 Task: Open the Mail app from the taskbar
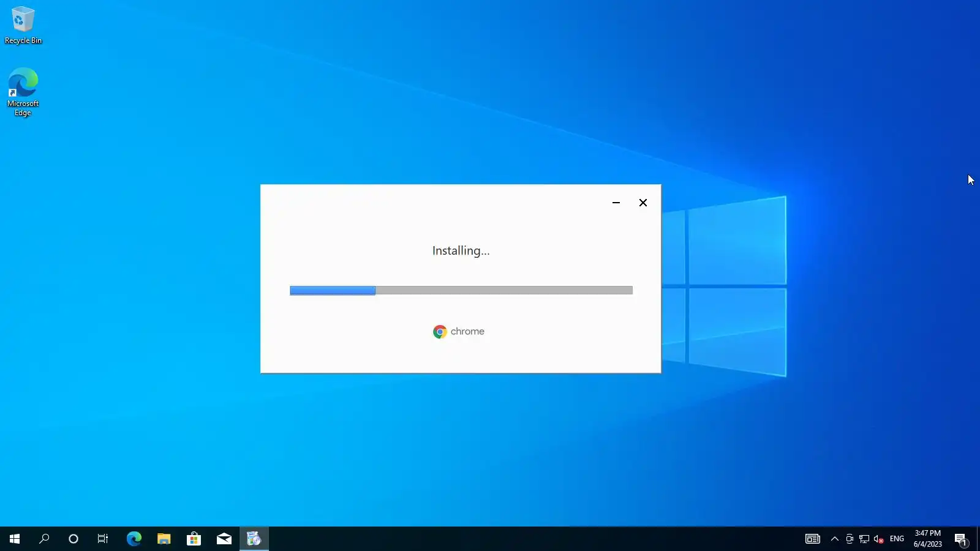coord(224,539)
